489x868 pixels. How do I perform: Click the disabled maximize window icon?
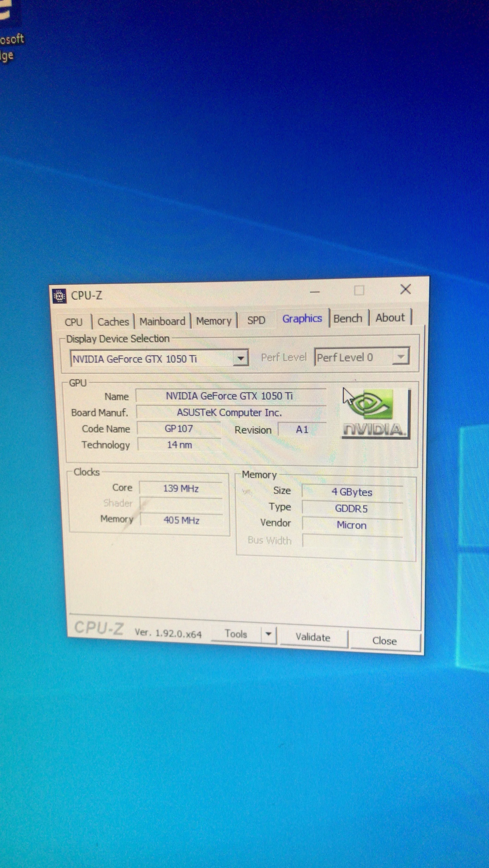pyautogui.click(x=359, y=290)
